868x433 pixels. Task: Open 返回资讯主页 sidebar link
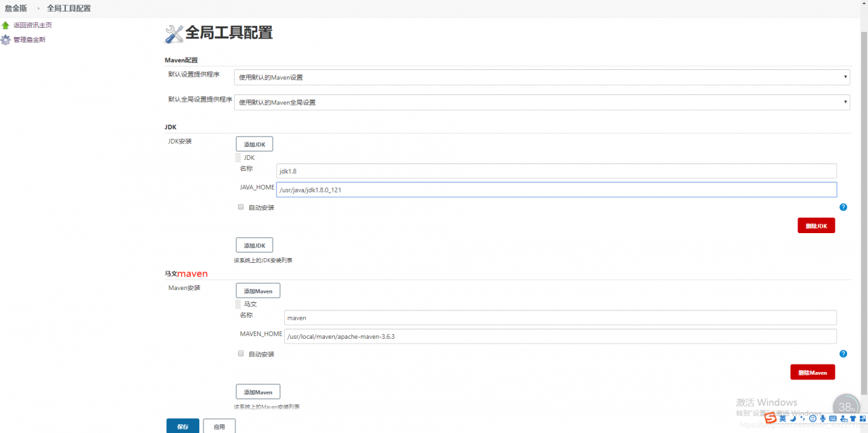click(33, 25)
